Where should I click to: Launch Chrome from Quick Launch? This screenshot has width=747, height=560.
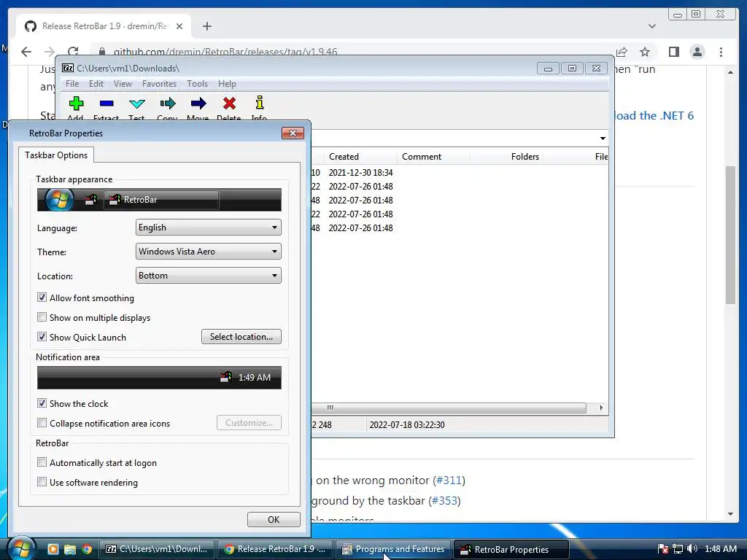[87, 549]
